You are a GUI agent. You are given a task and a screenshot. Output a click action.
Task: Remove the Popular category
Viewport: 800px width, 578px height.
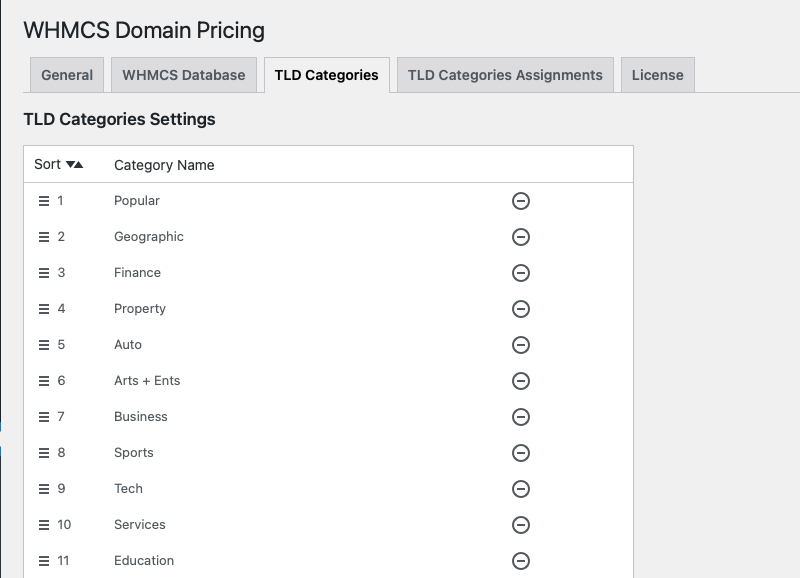[x=520, y=201]
